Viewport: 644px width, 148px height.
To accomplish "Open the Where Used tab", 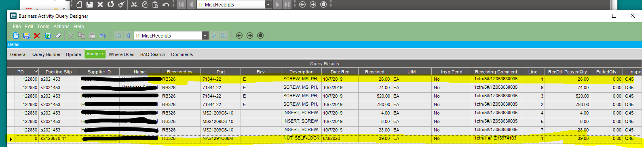I will click(122, 54).
